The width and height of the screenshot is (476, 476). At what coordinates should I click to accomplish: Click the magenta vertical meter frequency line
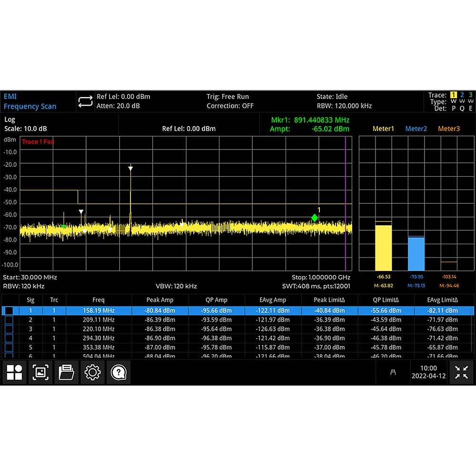[346, 203]
